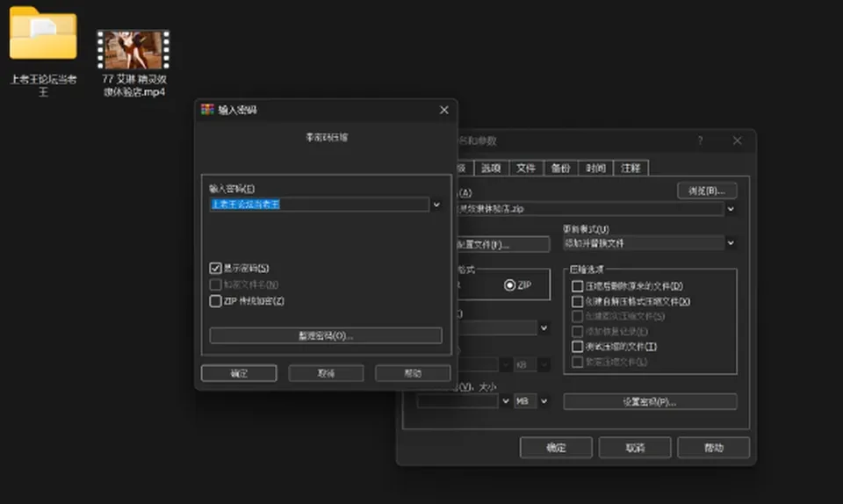Select the 77 艾琳 mp4 video file
This screenshot has width=843, height=504.
click(133, 63)
